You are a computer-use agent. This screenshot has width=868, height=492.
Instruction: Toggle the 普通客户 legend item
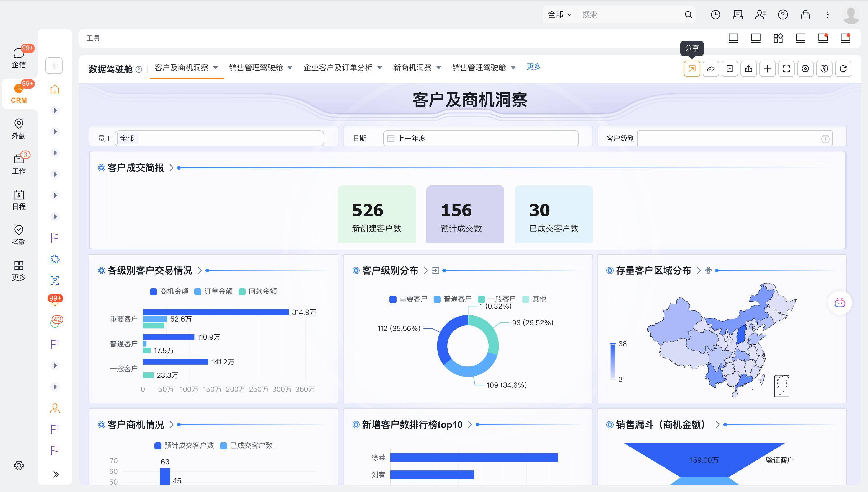point(453,299)
